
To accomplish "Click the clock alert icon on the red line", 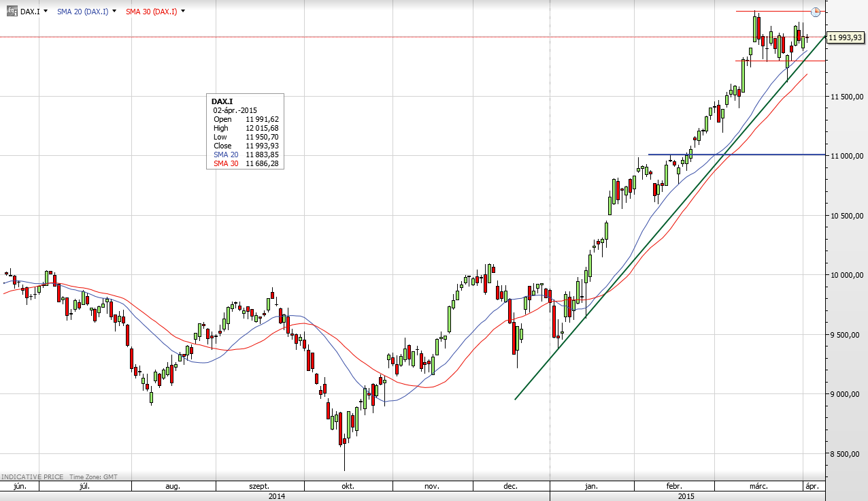I will 816,12.
